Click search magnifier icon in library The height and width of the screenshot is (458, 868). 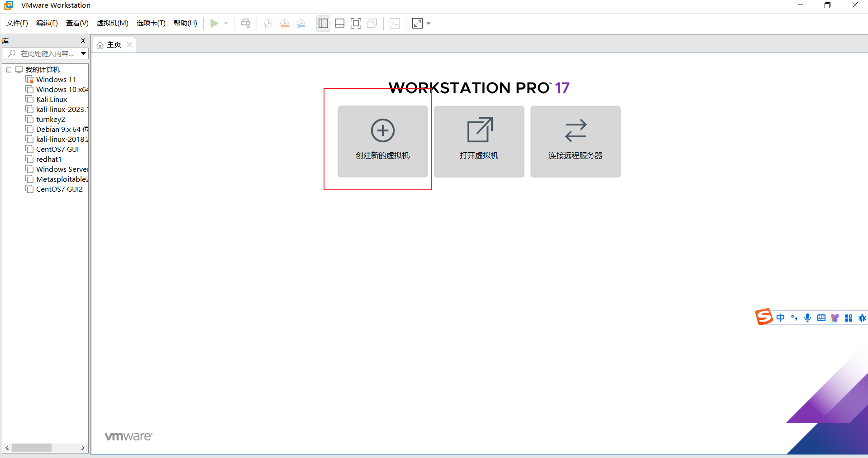click(x=12, y=53)
